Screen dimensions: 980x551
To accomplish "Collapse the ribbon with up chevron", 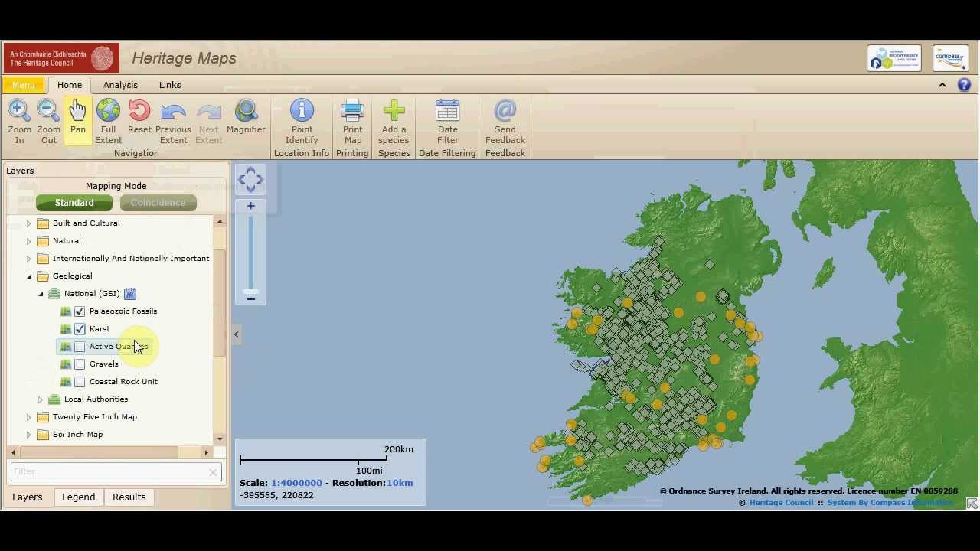I will point(942,85).
